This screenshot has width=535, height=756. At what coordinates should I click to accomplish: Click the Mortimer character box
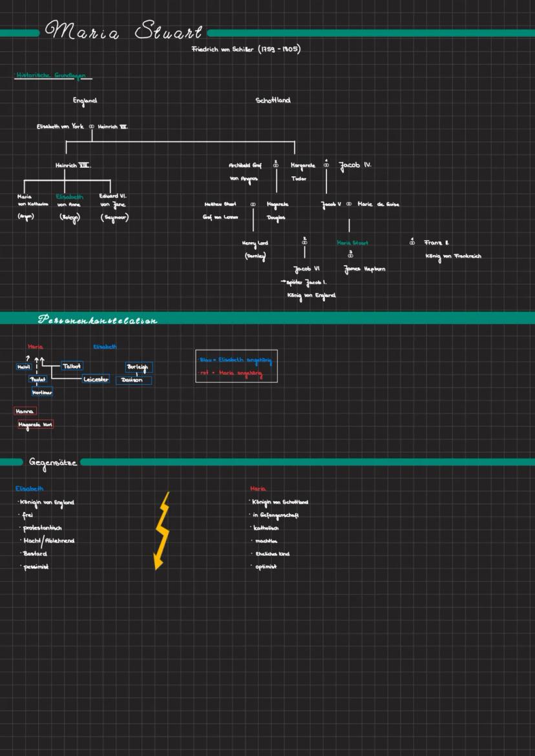coord(42,392)
